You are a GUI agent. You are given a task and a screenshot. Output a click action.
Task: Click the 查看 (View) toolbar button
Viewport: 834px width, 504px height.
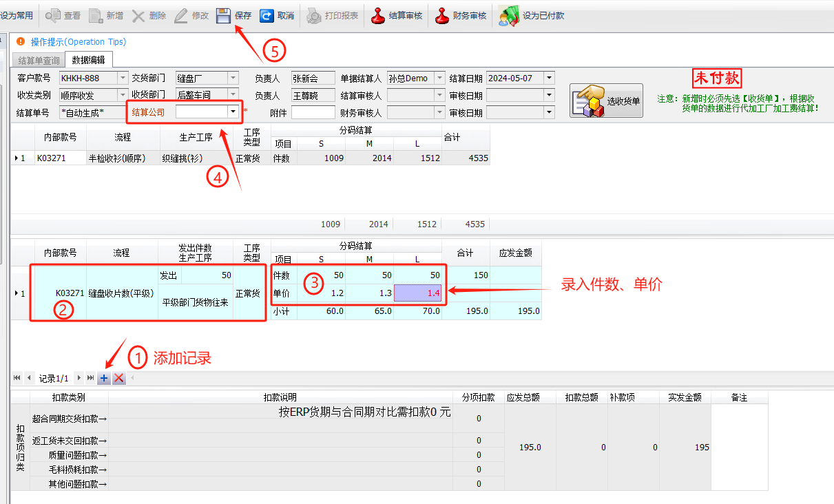[x=63, y=15]
